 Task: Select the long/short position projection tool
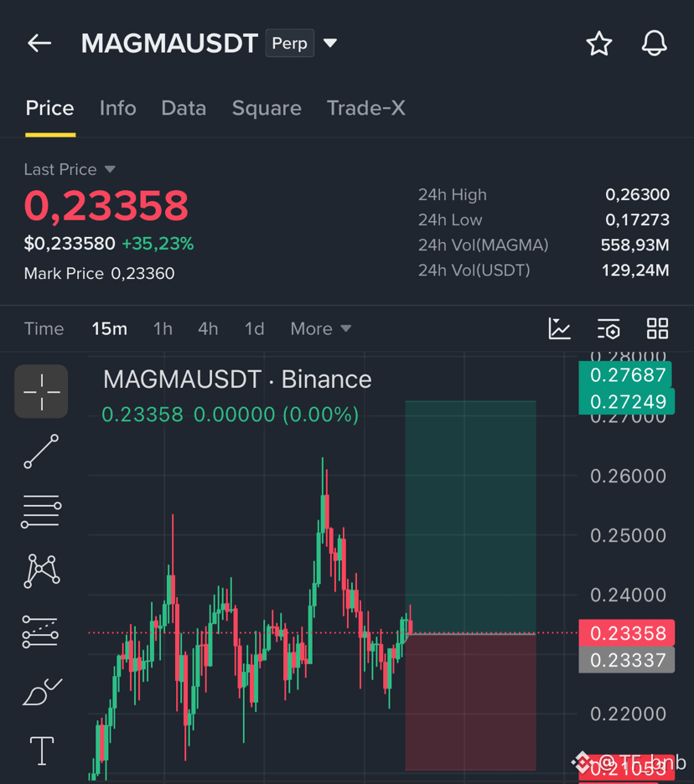[40, 632]
